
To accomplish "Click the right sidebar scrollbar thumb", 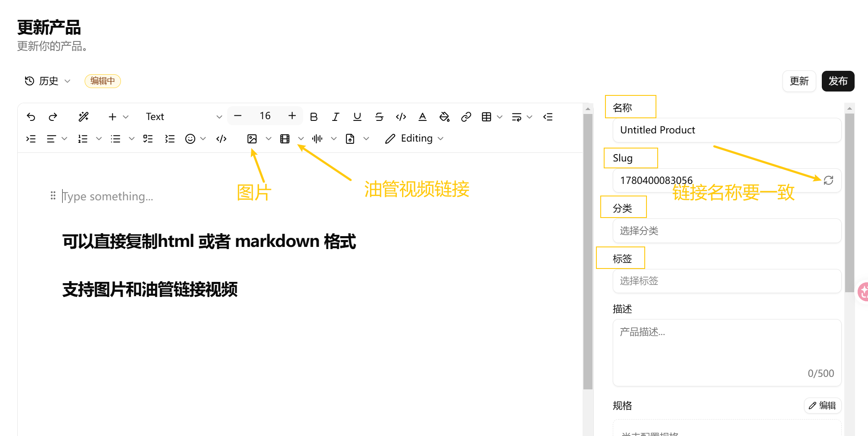I will point(849,203).
